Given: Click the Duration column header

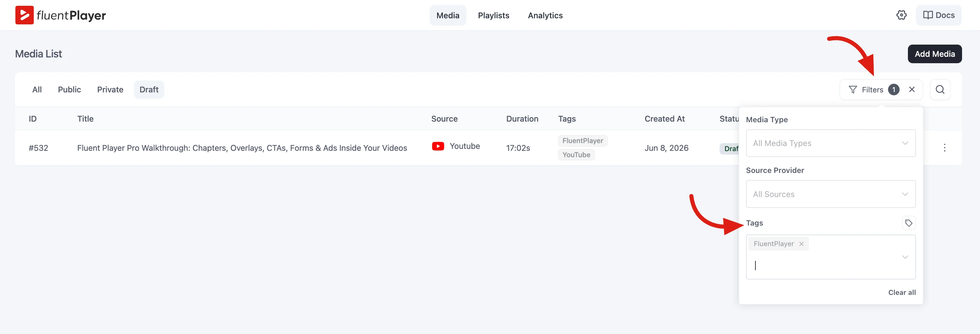Looking at the screenshot, I should click(x=522, y=119).
